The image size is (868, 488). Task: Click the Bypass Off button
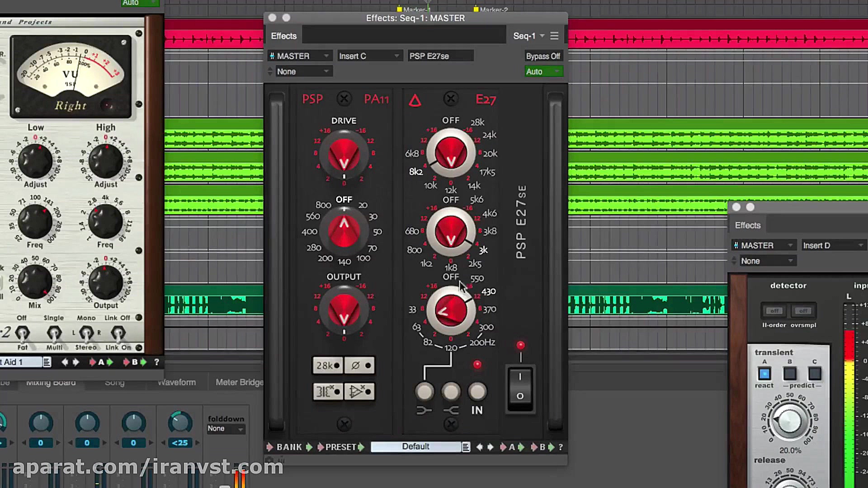click(x=543, y=56)
